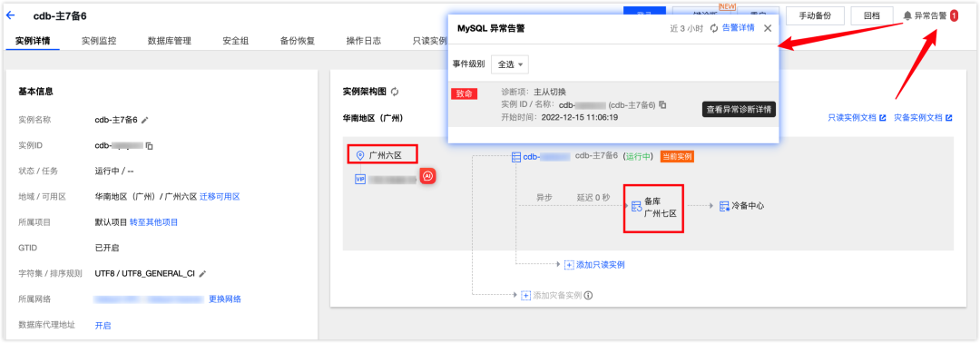Click the 手动备份 button
Image resolution: width=980 pixels, height=343 pixels.
(x=815, y=15)
